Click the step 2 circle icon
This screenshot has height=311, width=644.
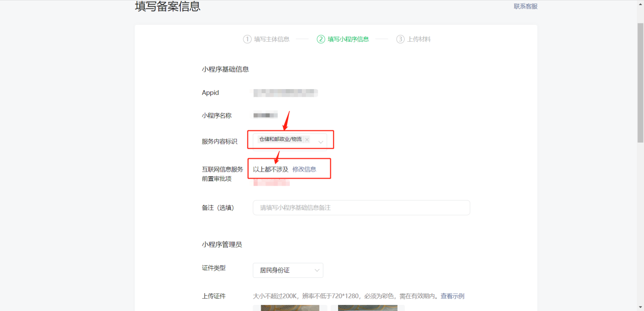(321, 39)
